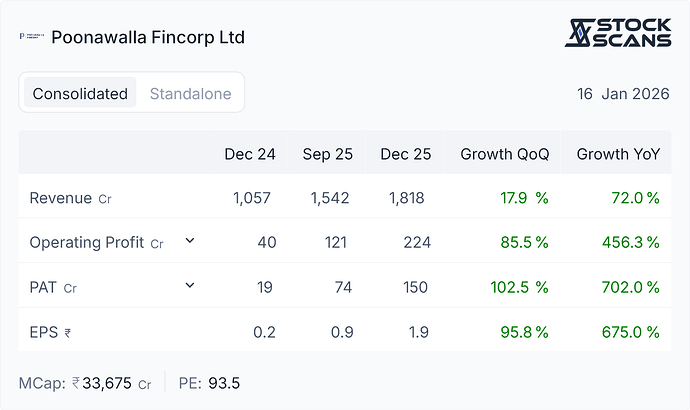
Task: Click the rupee symbol next to EPS
Action: (68, 333)
